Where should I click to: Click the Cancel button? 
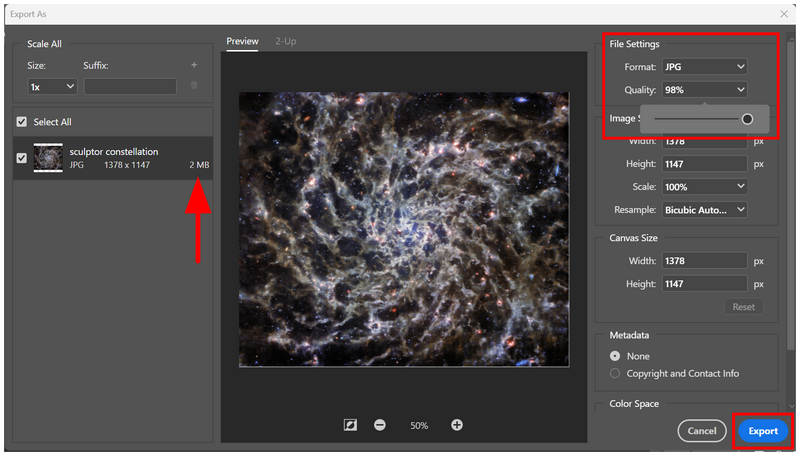tap(702, 431)
